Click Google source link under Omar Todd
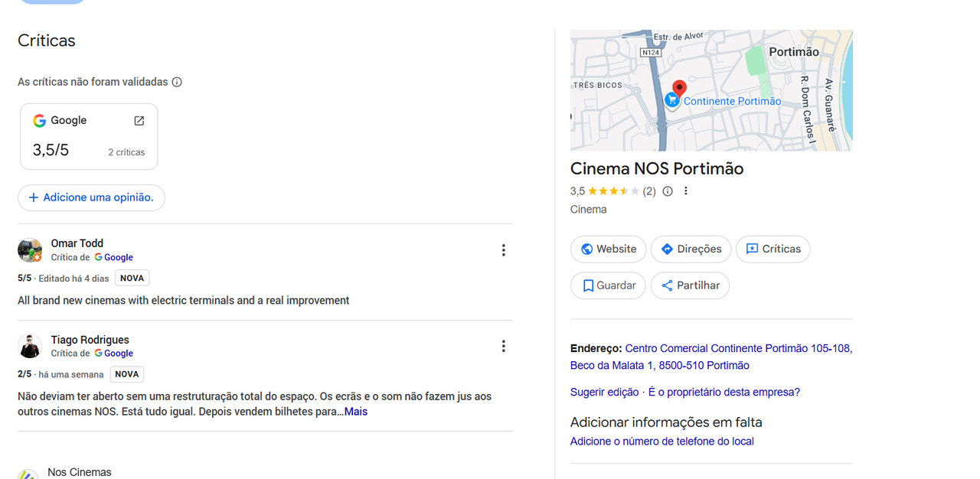 (113, 258)
